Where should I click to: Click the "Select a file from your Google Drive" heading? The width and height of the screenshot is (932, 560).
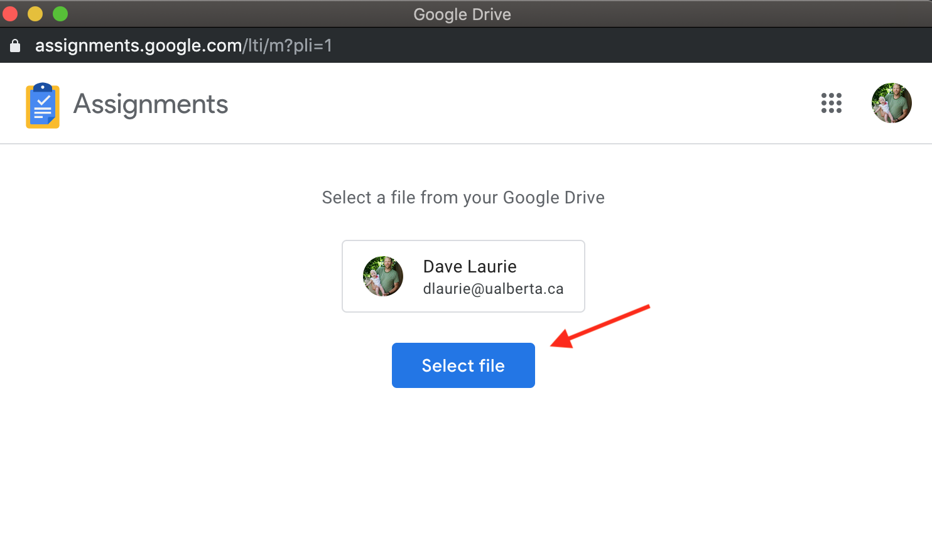[x=463, y=198]
